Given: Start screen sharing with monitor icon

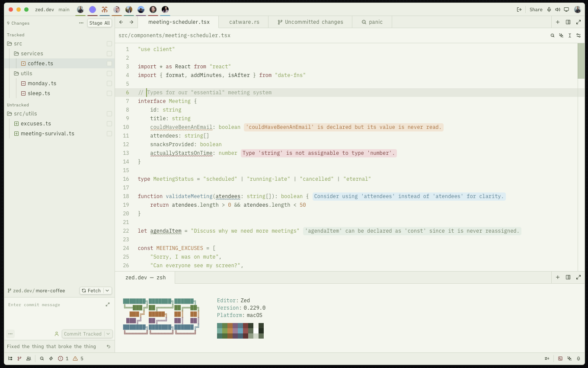Looking at the screenshot, I should [x=566, y=10].
